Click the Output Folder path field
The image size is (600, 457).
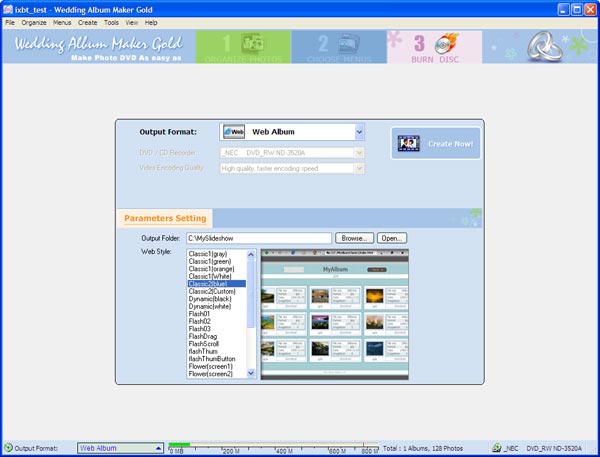[x=259, y=238]
